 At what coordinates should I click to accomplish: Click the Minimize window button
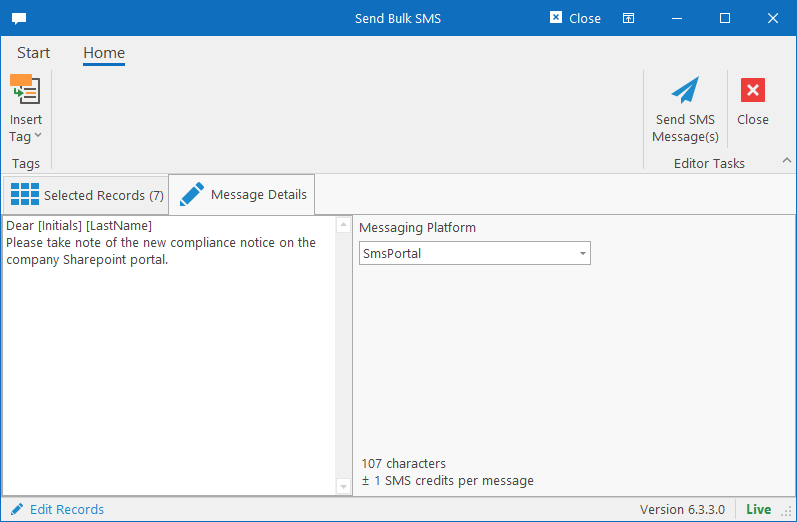coord(677,18)
